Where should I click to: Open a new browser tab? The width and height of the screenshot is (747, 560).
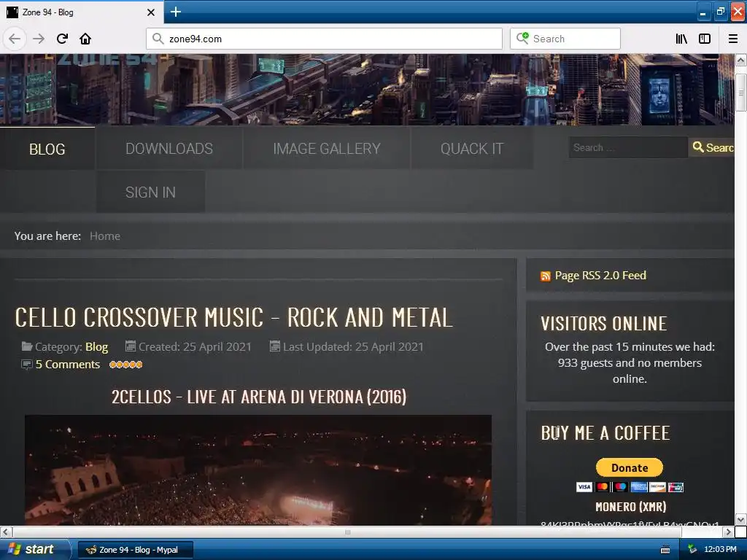tap(175, 12)
